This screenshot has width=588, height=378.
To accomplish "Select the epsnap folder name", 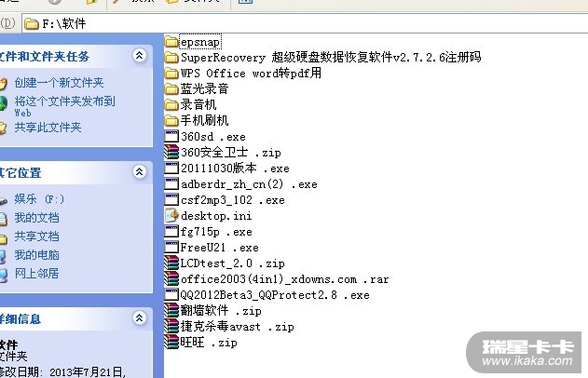I will coord(200,42).
